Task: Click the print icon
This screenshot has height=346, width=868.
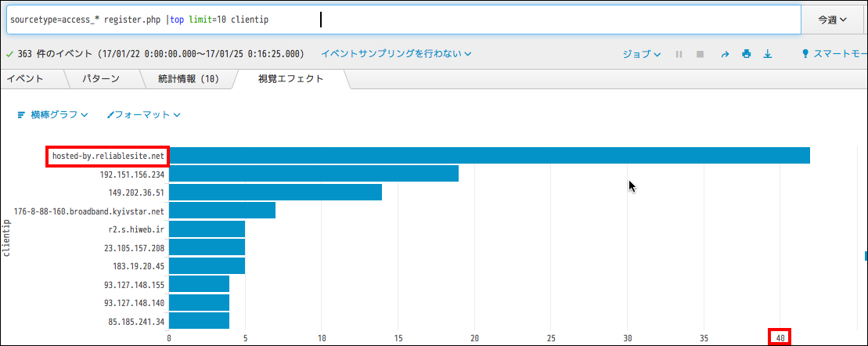Action: pyautogui.click(x=746, y=54)
